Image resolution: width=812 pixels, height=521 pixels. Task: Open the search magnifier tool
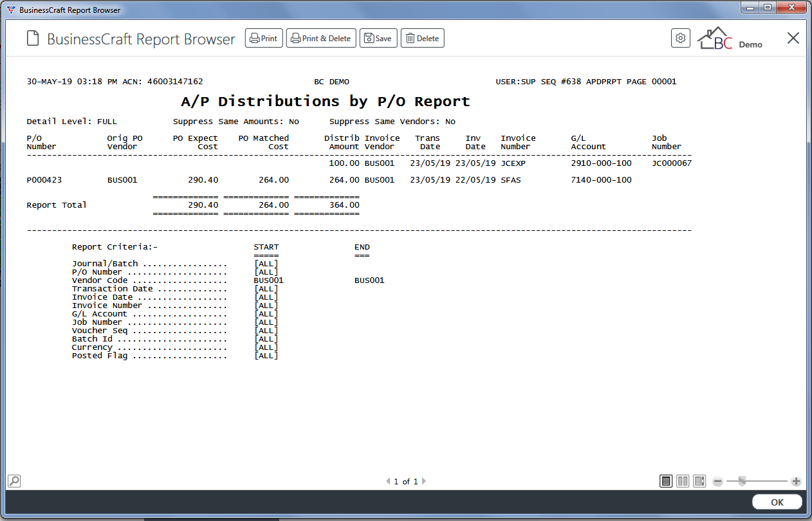(x=14, y=480)
